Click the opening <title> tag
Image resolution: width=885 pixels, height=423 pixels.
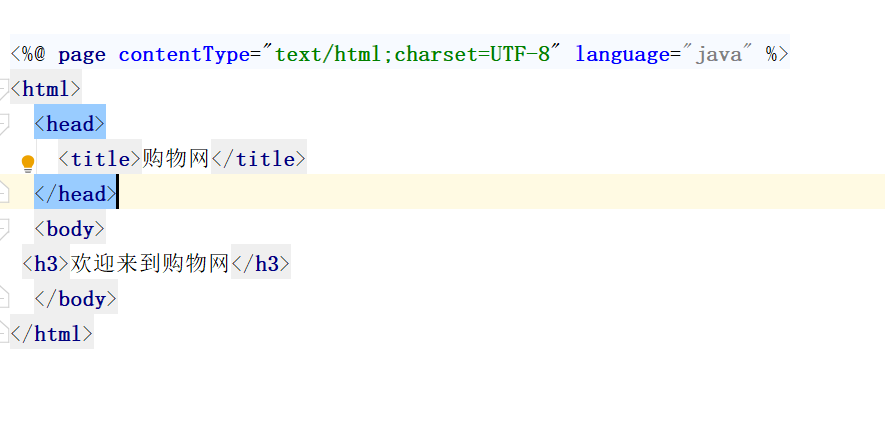100,159
